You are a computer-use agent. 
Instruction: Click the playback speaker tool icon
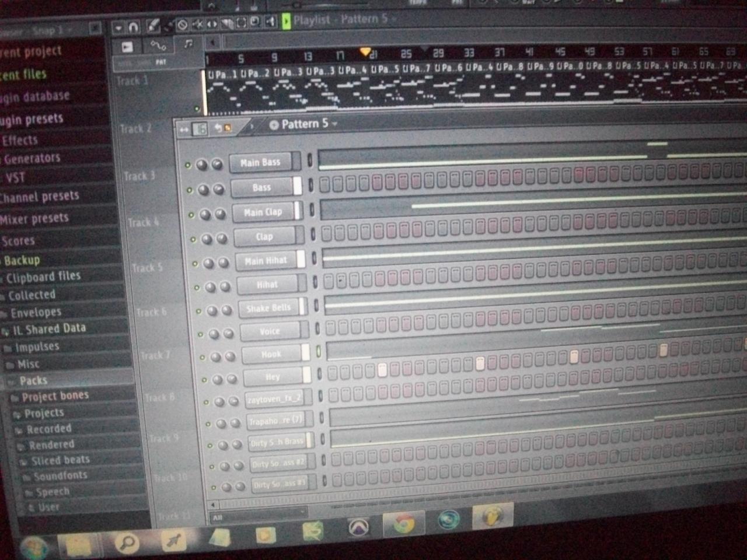[270, 22]
